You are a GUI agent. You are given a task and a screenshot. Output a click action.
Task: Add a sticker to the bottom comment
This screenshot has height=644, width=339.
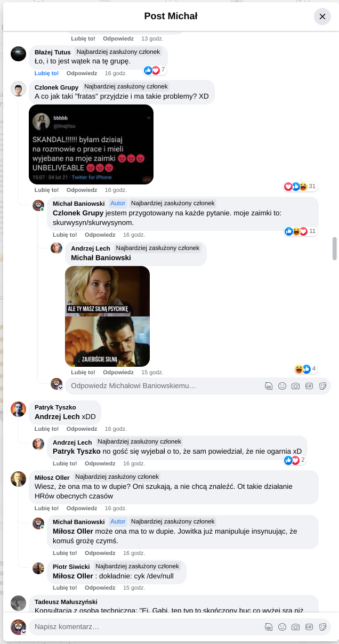[322, 627]
